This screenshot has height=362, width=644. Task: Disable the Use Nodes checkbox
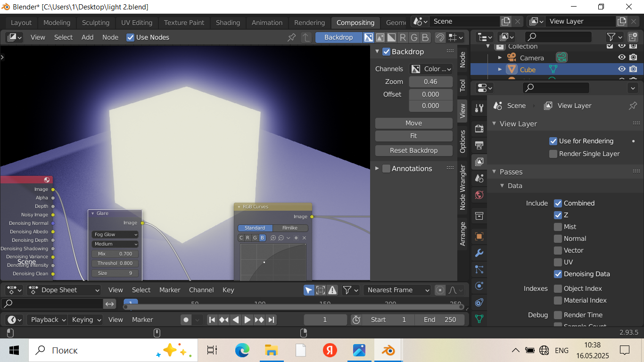131,37
